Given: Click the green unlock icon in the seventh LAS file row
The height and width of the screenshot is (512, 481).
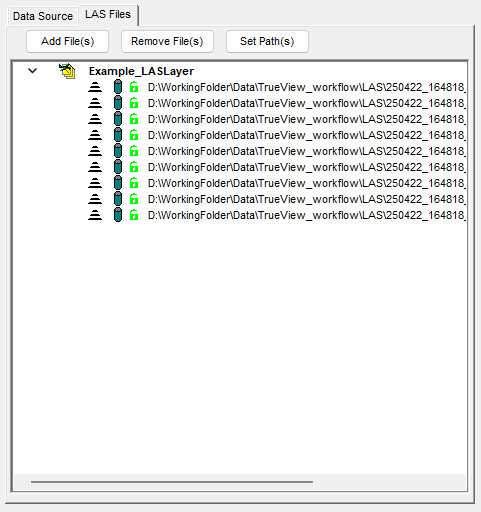Looking at the screenshot, I should click(134, 183).
